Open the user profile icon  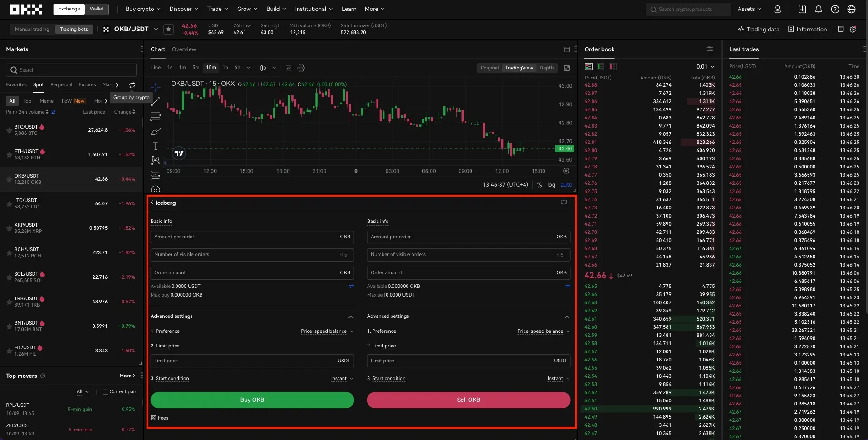coord(777,9)
